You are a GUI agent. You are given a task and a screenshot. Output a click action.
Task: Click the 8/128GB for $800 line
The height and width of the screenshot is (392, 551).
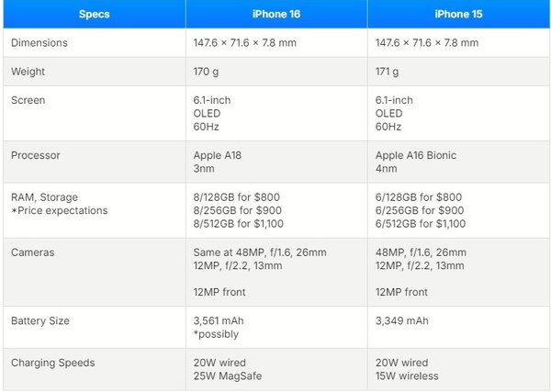[x=238, y=196]
